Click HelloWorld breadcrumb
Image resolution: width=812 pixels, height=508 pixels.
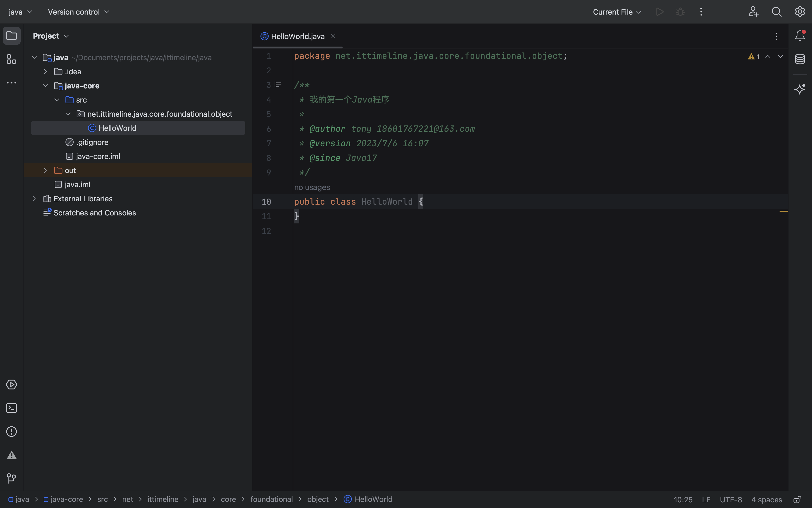[x=368, y=499]
